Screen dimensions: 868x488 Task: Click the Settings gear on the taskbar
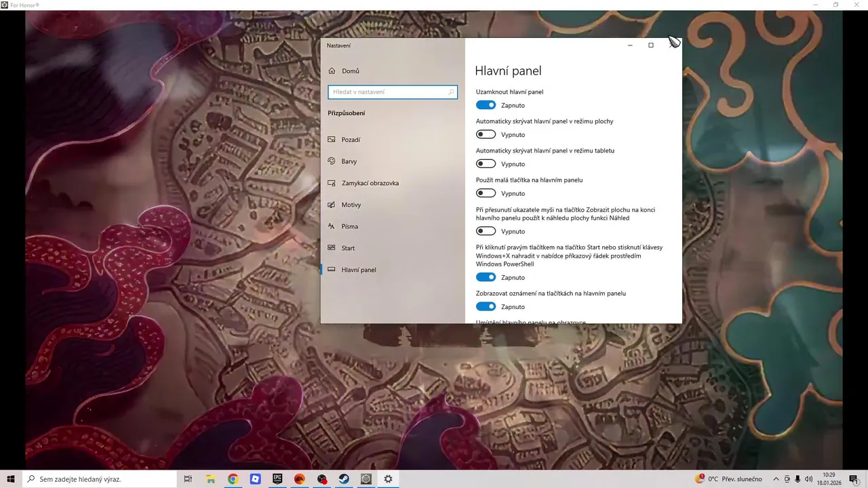388,479
